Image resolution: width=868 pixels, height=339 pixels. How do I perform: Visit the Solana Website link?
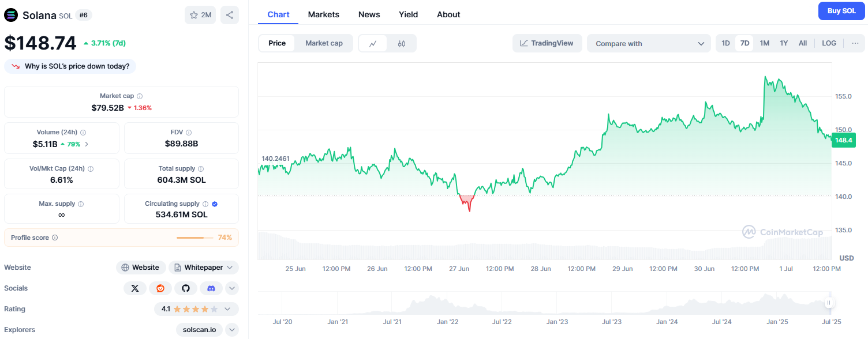[x=141, y=268]
